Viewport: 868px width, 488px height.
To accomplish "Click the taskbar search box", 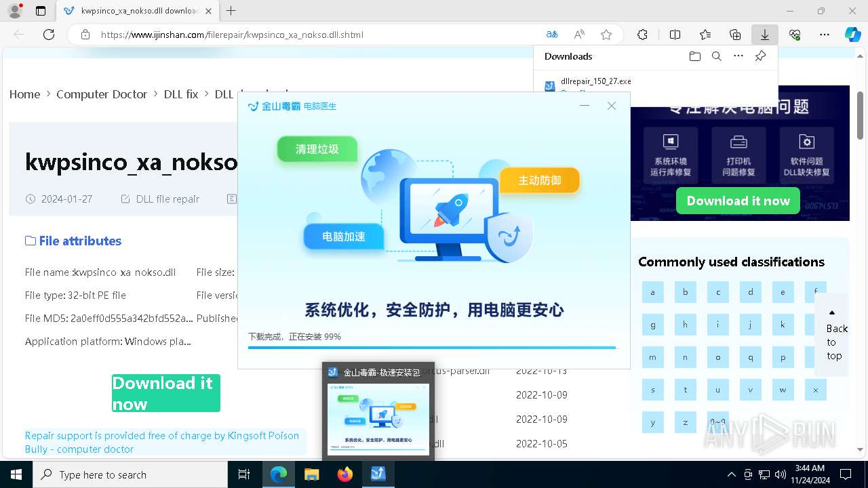I will (x=130, y=474).
